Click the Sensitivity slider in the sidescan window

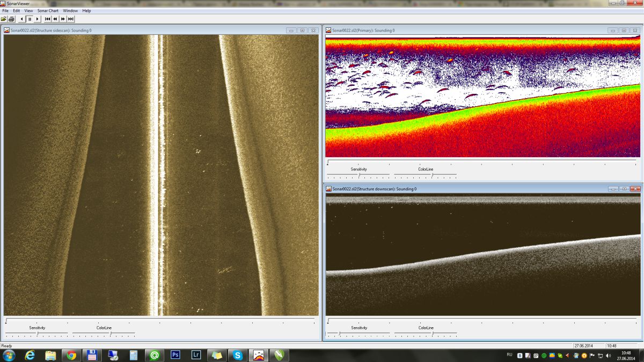(36, 334)
